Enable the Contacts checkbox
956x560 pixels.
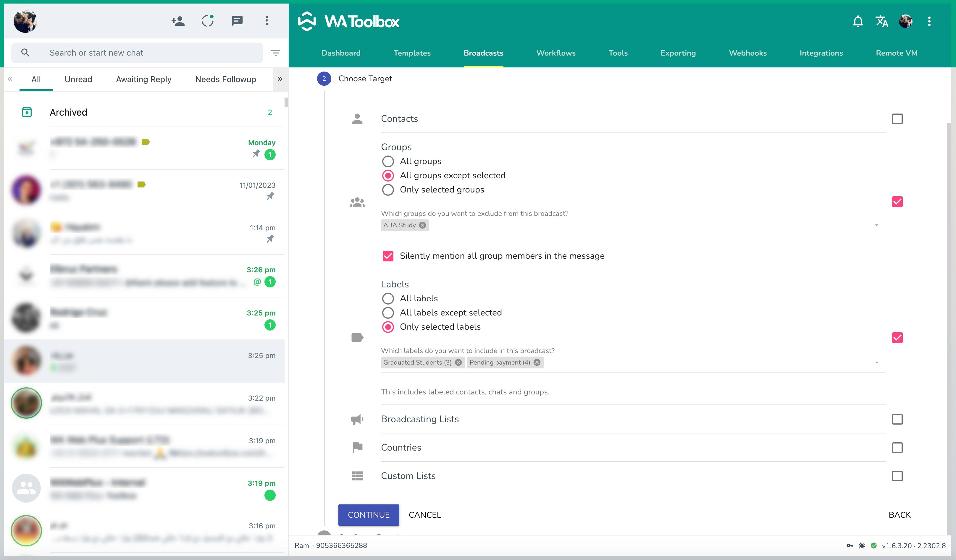(897, 119)
